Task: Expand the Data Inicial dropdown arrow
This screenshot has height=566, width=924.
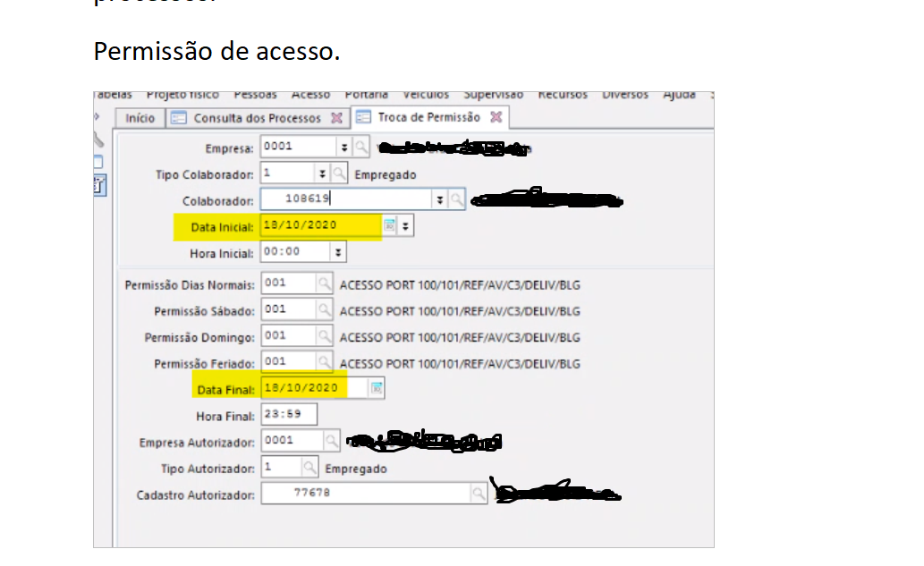Action: [406, 225]
